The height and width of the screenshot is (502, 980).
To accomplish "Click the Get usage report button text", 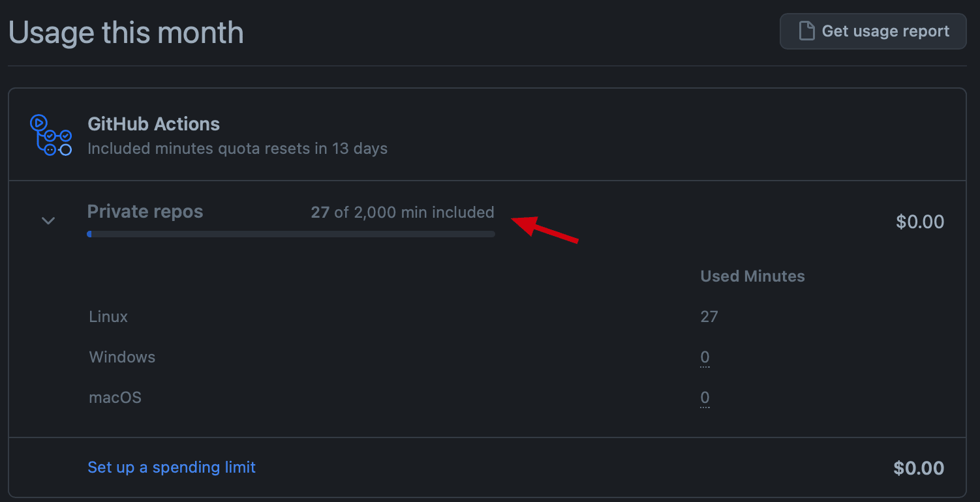I will tap(885, 31).
